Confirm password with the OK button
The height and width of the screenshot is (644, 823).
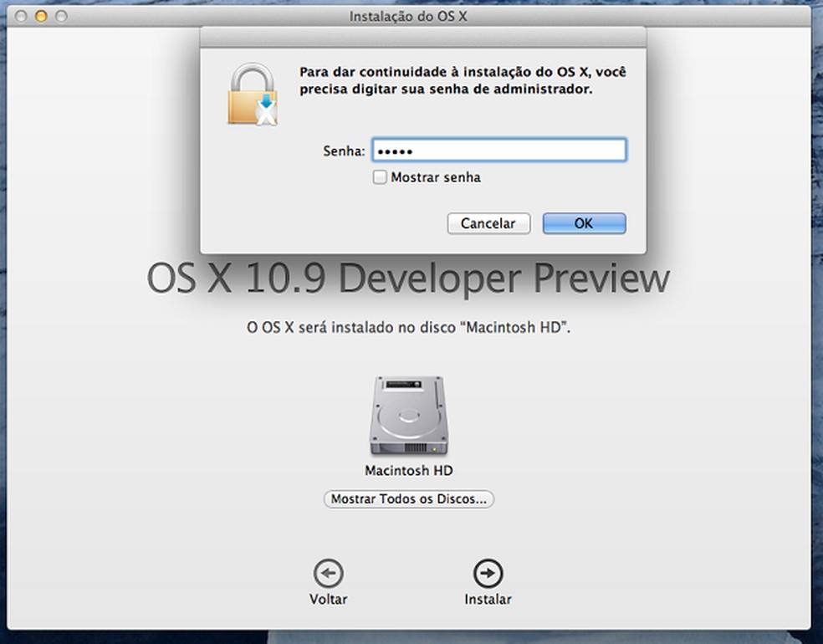(x=584, y=223)
